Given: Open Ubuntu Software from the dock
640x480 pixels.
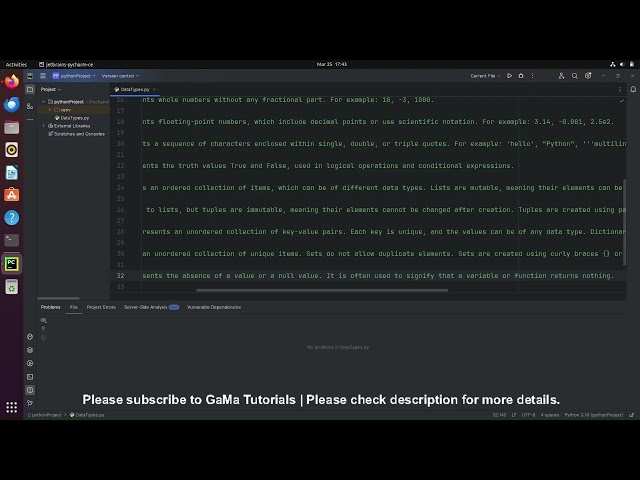Looking at the screenshot, I should point(11,195).
